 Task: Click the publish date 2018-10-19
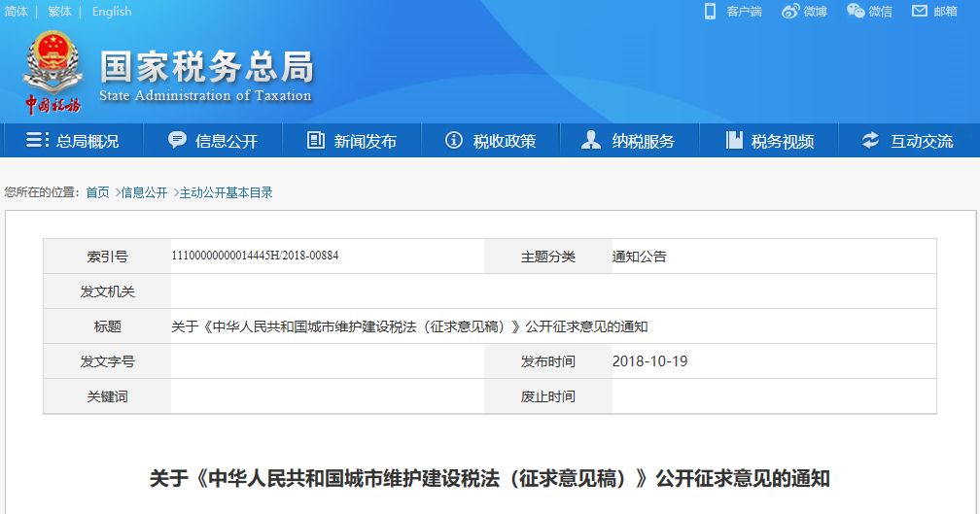pyautogui.click(x=650, y=361)
